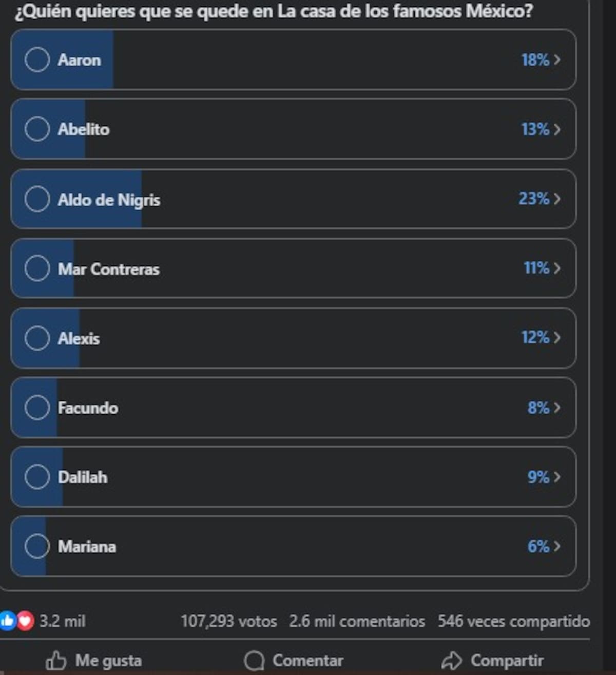Vote for Mariana radio option
Screen dimensions: 616x675
click(37, 546)
